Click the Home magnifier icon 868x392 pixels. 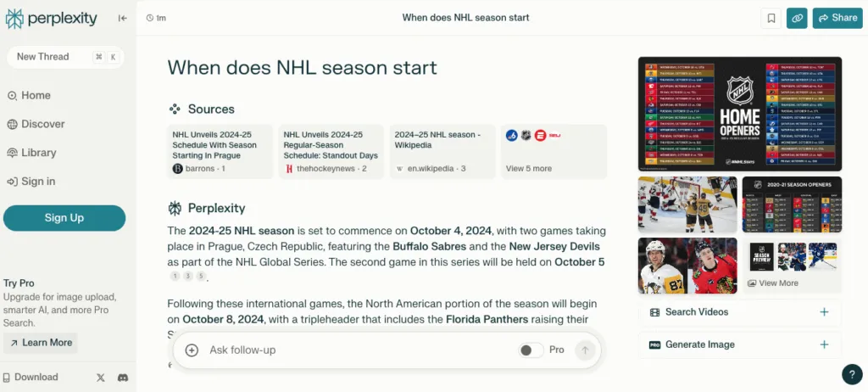click(12, 96)
